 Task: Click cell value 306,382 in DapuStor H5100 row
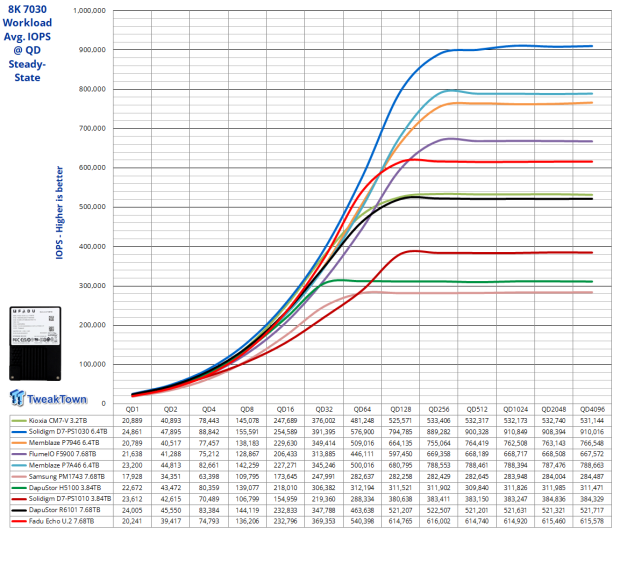pyautogui.click(x=324, y=488)
